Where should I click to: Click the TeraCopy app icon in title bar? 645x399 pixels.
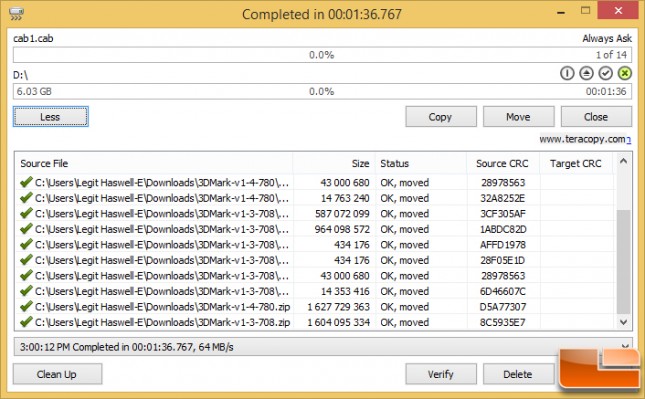[x=16, y=13]
